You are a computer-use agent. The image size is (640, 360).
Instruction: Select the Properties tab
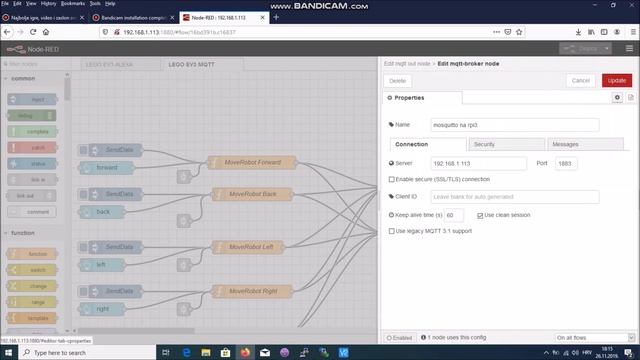[x=422, y=98]
